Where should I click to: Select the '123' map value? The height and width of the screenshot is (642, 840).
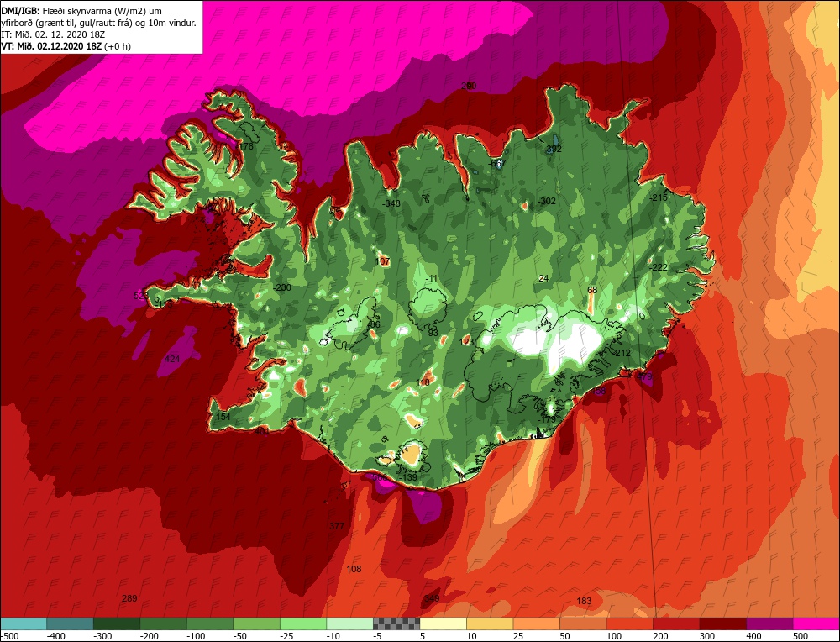467,342
